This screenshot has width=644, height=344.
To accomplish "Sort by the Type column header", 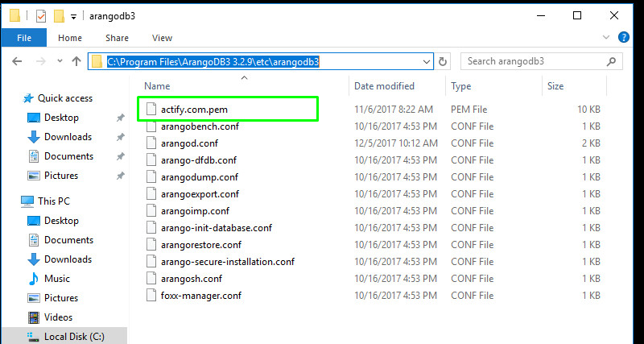I will (460, 86).
